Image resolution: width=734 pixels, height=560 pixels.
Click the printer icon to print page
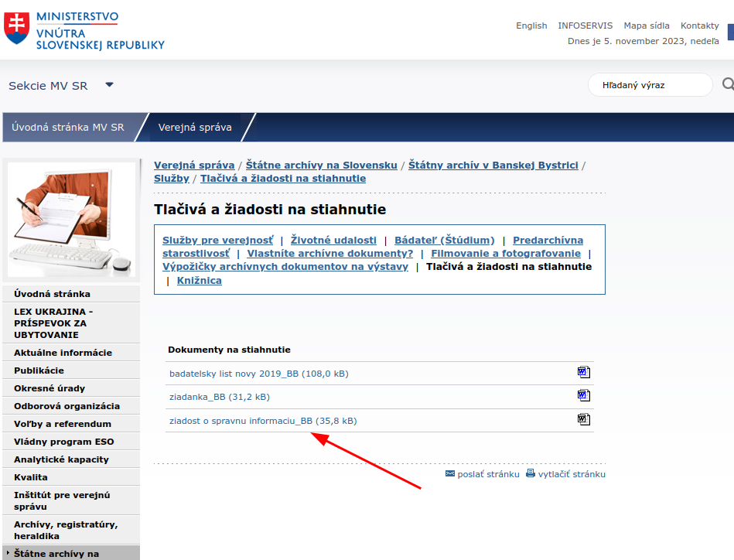(531, 473)
